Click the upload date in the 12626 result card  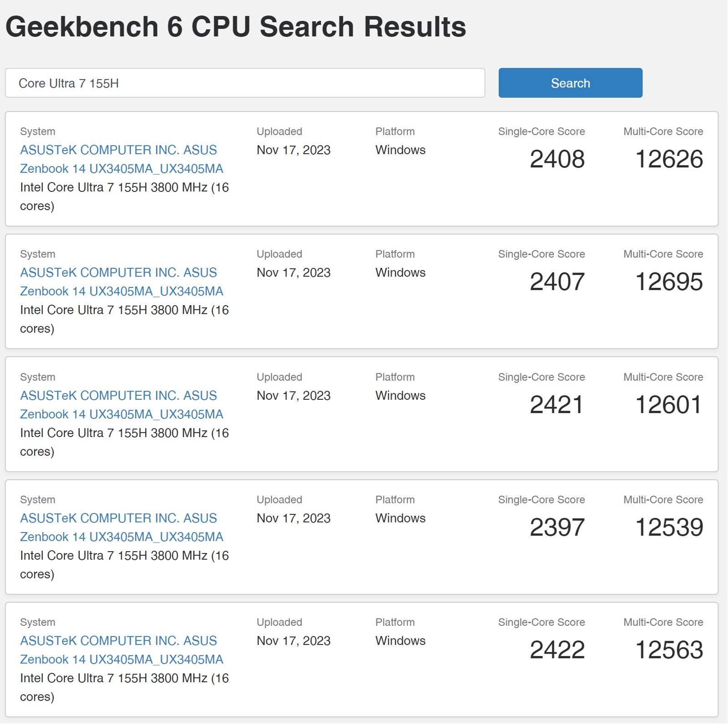pos(293,150)
